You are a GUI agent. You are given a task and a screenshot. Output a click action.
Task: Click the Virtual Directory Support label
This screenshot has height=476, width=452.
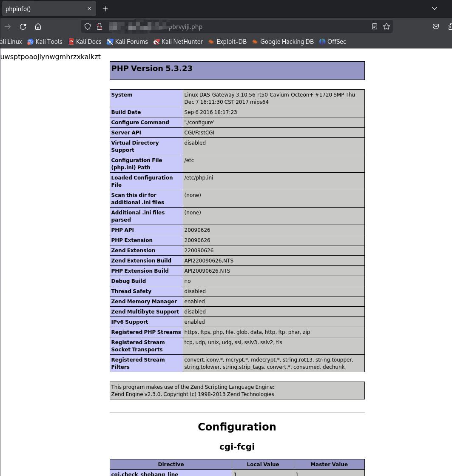pos(146,146)
